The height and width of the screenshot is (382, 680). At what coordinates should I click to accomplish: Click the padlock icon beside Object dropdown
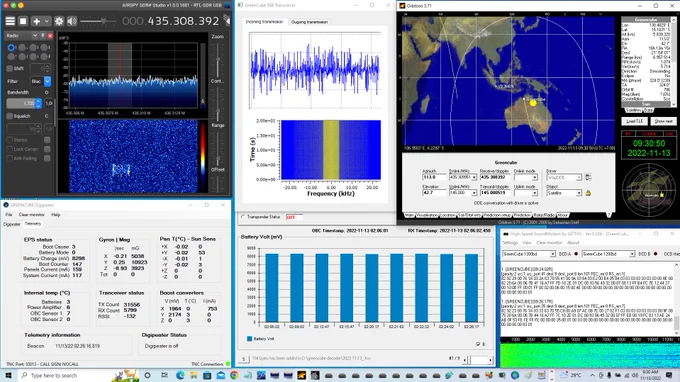(588, 193)
